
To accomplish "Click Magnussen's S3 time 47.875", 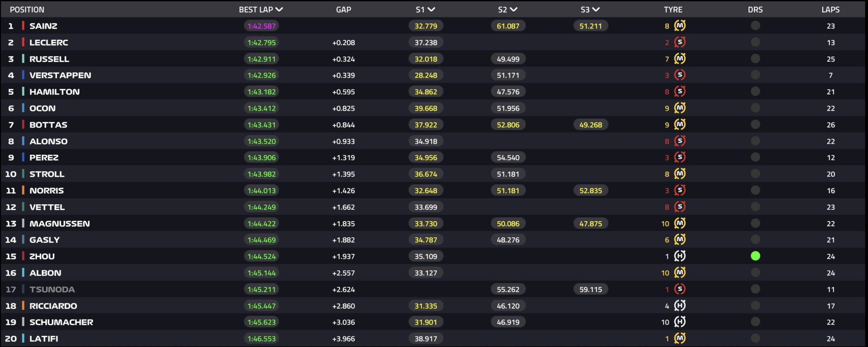I will click(x=590, y=223).
